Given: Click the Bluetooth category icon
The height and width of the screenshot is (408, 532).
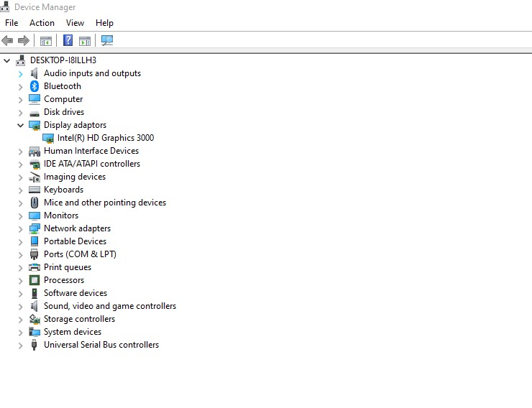Looking at the screenshot, I should point(35,86).
